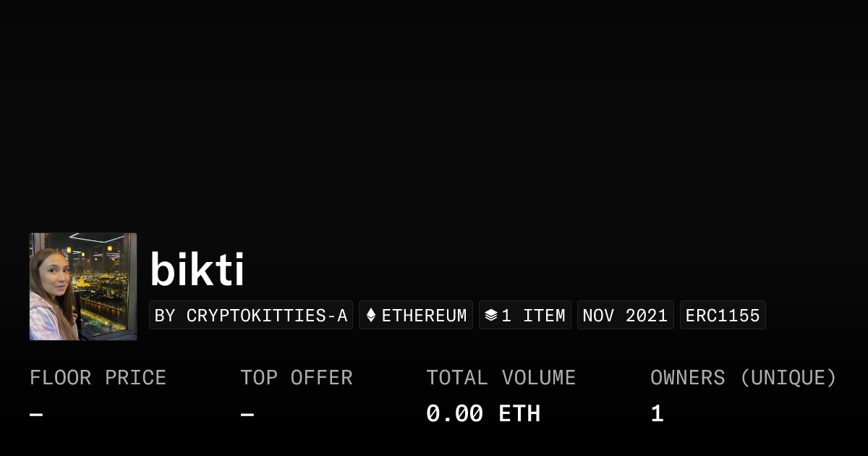Click the floor price dash value
Viewport: 868px width, 456px height.
36,415
